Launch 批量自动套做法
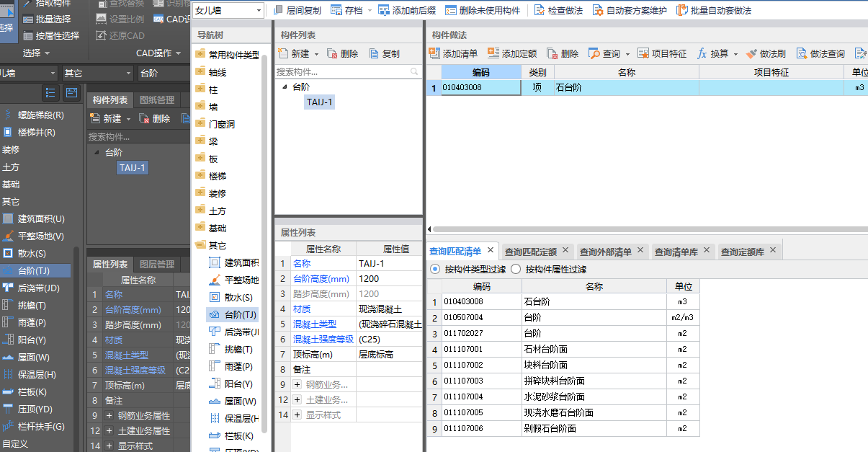Screen dimensions: 868x452 [713, 11]
